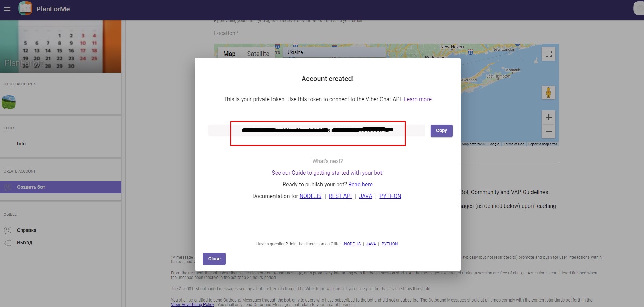Switch map to Satellite view
The height and width of the screenshot is (307, 644).
pos(258,54)
